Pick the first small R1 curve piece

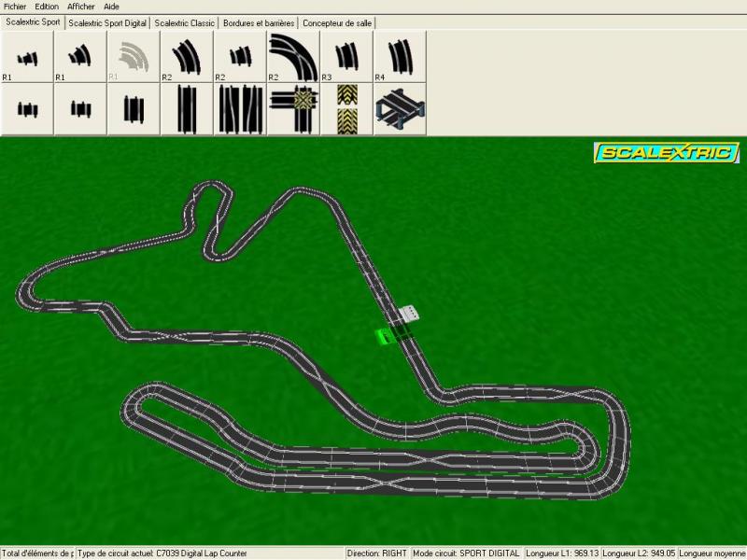pyautogui.click(x=27, y=57)
